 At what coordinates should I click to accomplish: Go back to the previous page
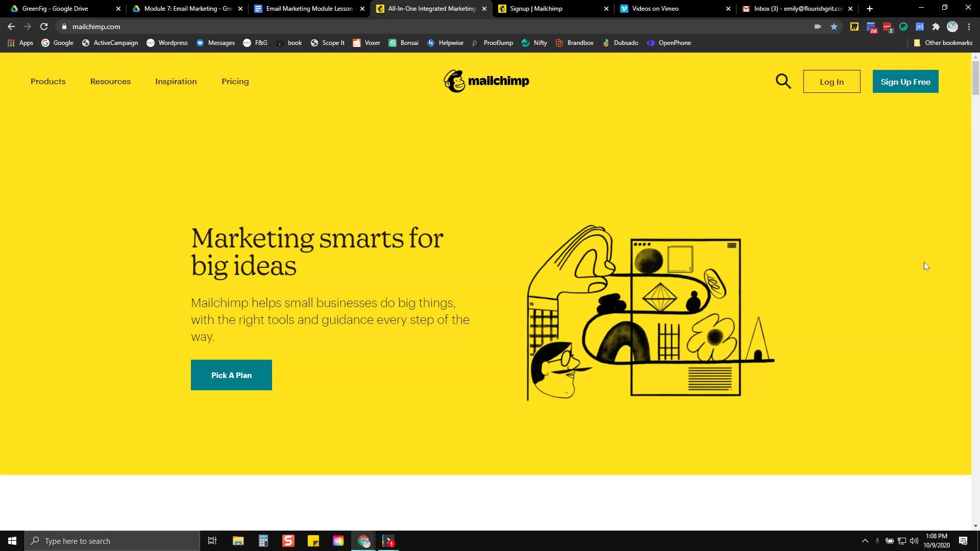(x=11, y=27)
